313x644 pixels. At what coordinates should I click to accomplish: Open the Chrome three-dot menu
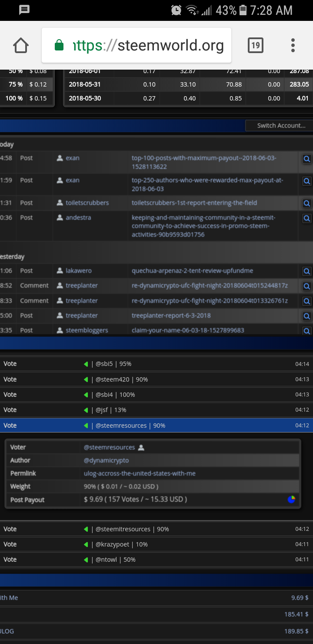[293, 45]
